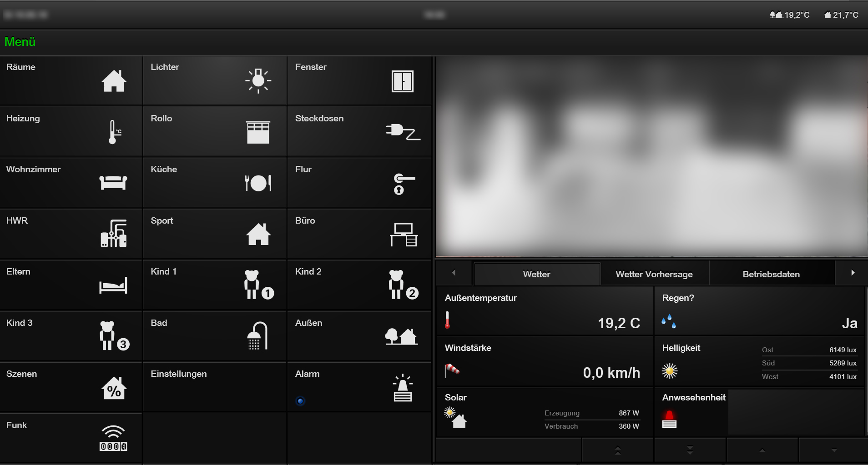868x465 pixels.
Task: Open the Kind 3 teddy icon
Action: [x=115, y=336]
